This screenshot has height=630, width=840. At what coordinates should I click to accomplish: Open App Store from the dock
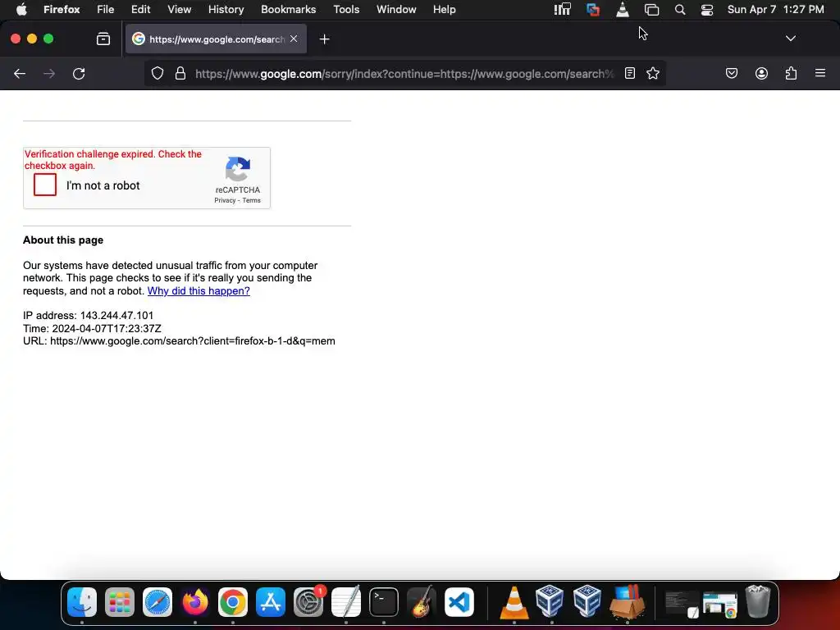pos(271,602)
